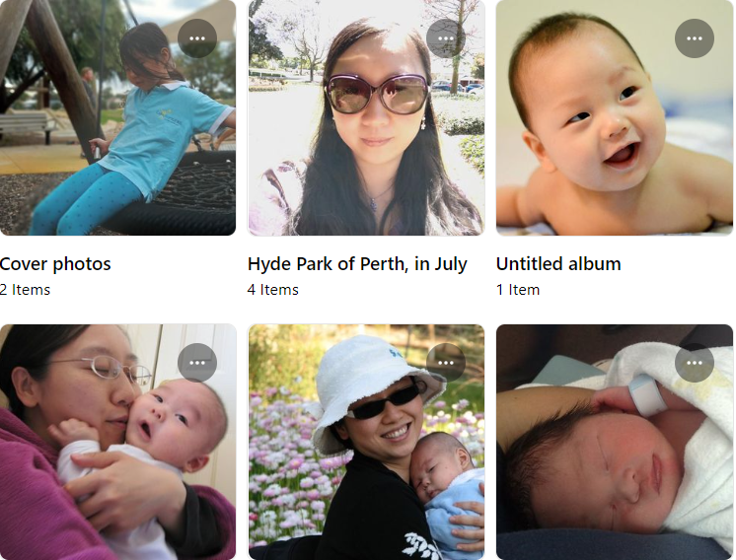Viewport: 736px width, 560px height.
Task: Open the sleeping newborn in towel thumbnail
Action: (x=615, y=442)
